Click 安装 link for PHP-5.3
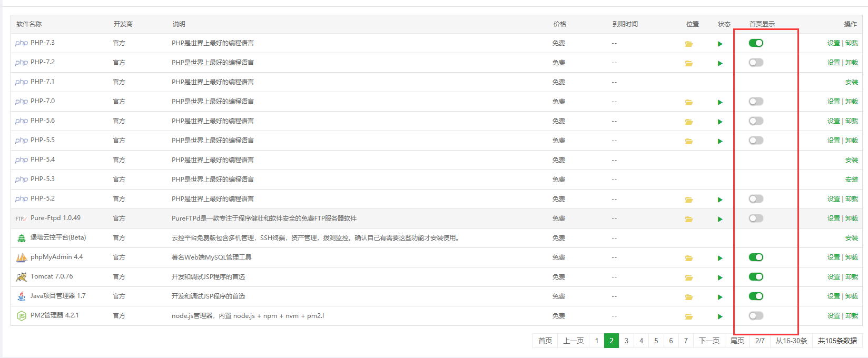Image resolution: width=868 pixels, height=358 pixels. (x=852, y=180)
